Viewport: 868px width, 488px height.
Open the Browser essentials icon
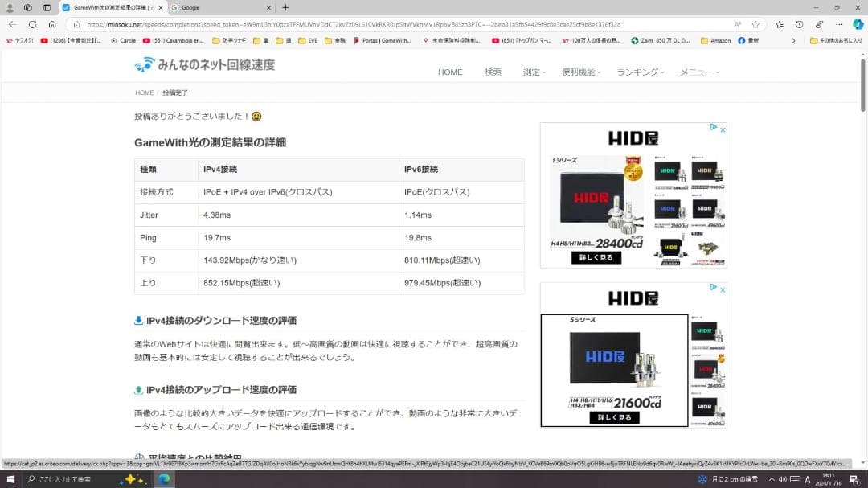818,24
